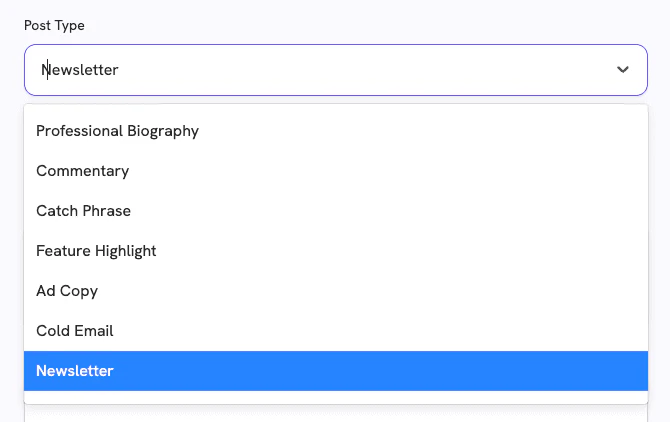The height and width of the screenshot is (422, 670).
Task: Select the Cold Email option
Action: (x=75, y=331)
